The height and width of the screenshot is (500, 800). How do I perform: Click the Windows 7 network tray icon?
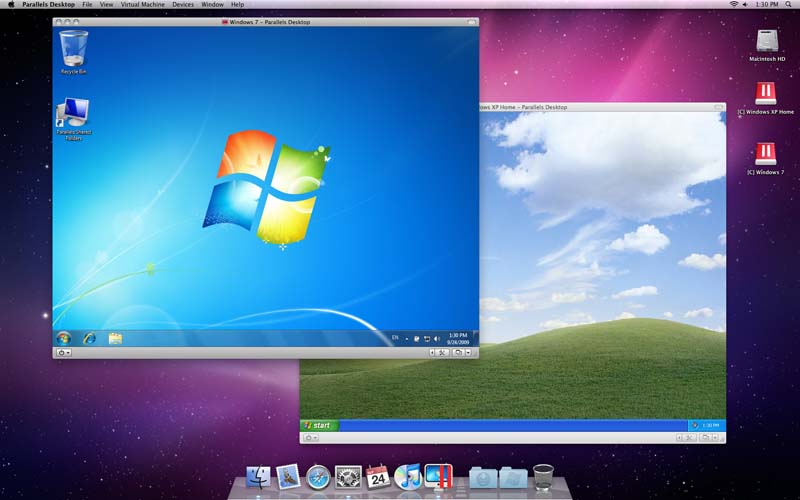(427, 339)
